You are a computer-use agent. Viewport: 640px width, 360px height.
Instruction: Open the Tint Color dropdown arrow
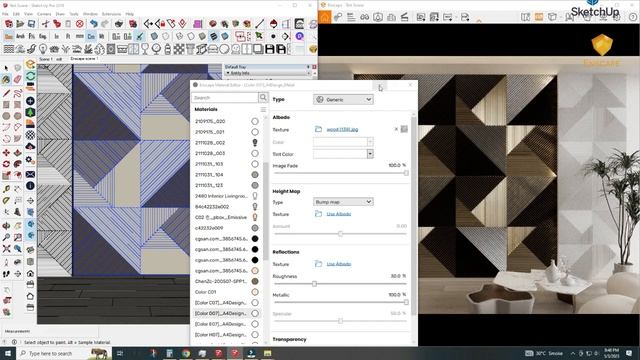370,154
